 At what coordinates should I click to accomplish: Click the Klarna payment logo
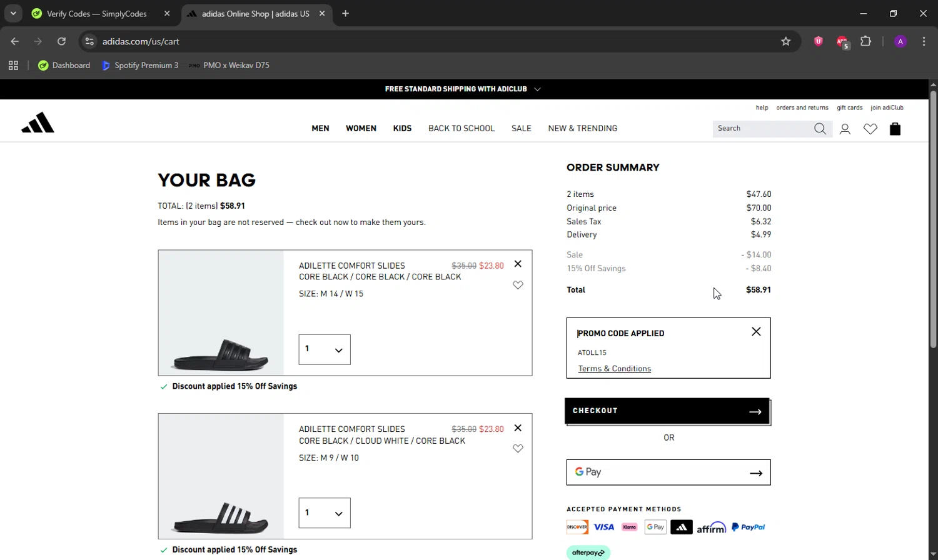[630, 527]
